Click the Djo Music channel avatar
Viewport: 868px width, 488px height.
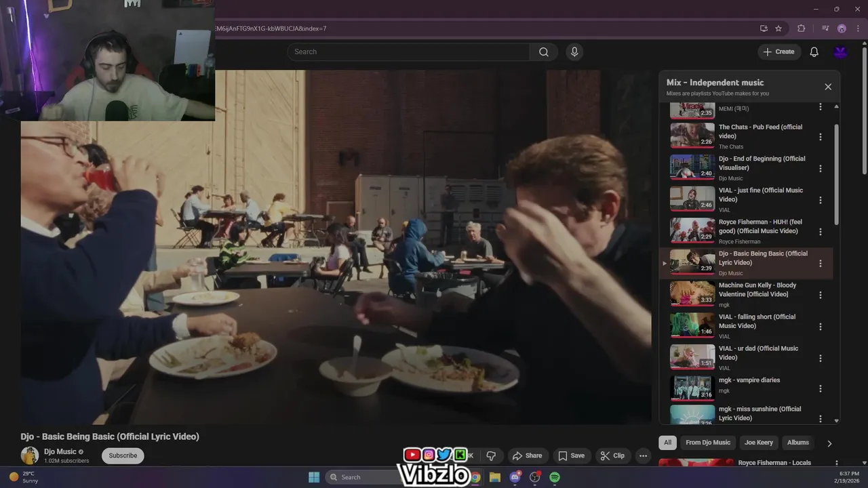pyautogui.click(x=30, y=455)
